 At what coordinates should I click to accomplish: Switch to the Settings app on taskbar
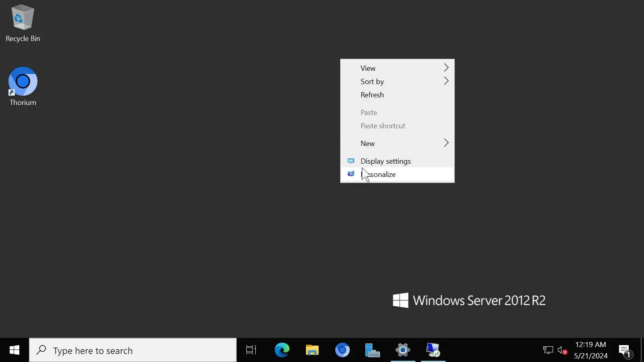click(402, 350)
